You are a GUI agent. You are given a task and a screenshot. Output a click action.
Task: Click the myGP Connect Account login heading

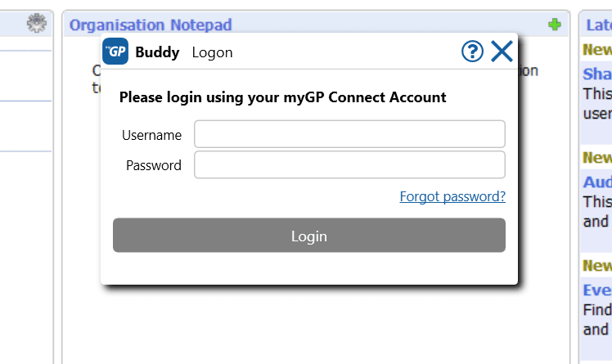click(282, 97)
